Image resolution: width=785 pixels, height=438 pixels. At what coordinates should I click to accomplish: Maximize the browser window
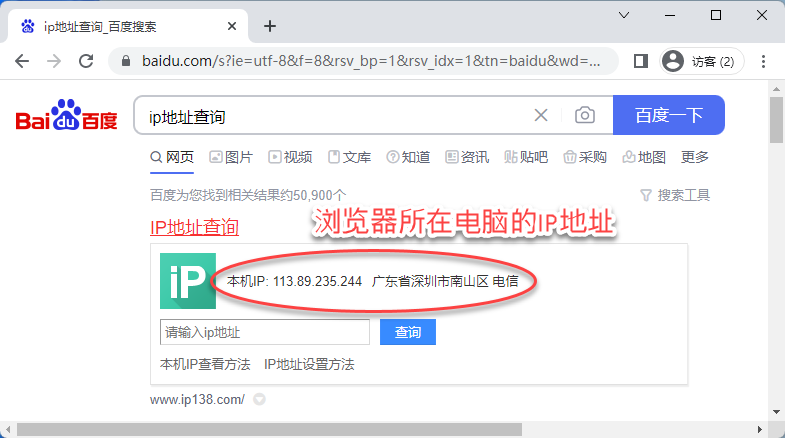tap(716, 15)
